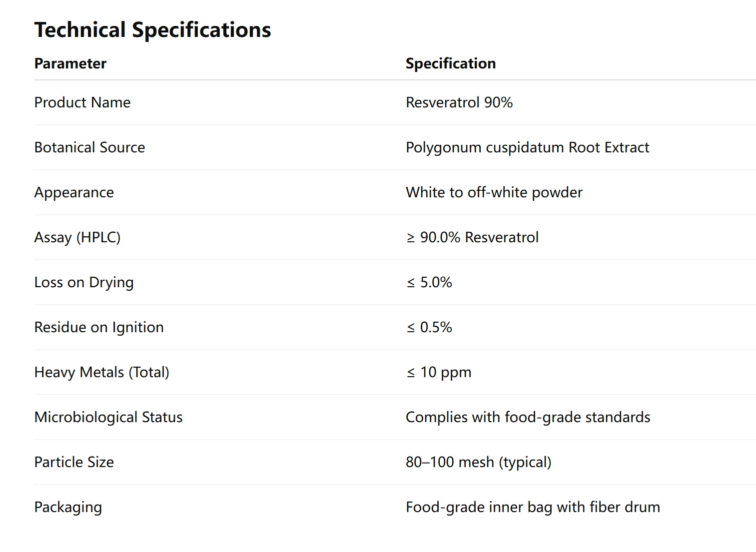Click the Parameter column header

[70, 63]
